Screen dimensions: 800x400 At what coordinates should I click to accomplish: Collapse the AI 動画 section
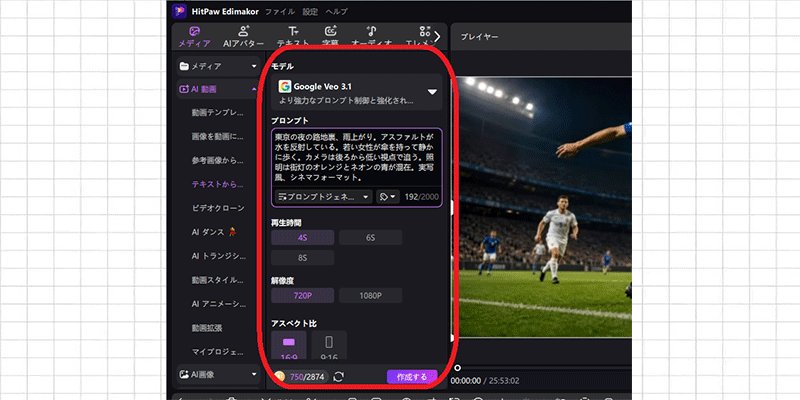click(218, 89)
